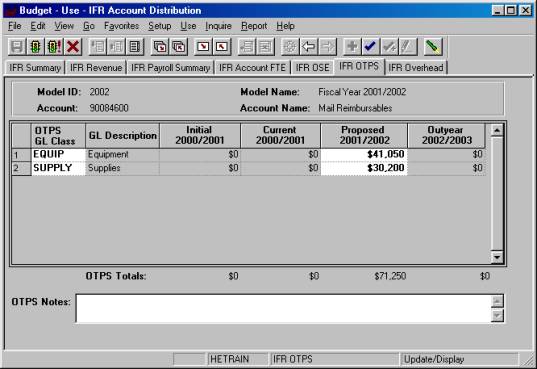Click the cascade windows toolbar icon
Viewport: 537px width, 369px height.
coord(160,46)
